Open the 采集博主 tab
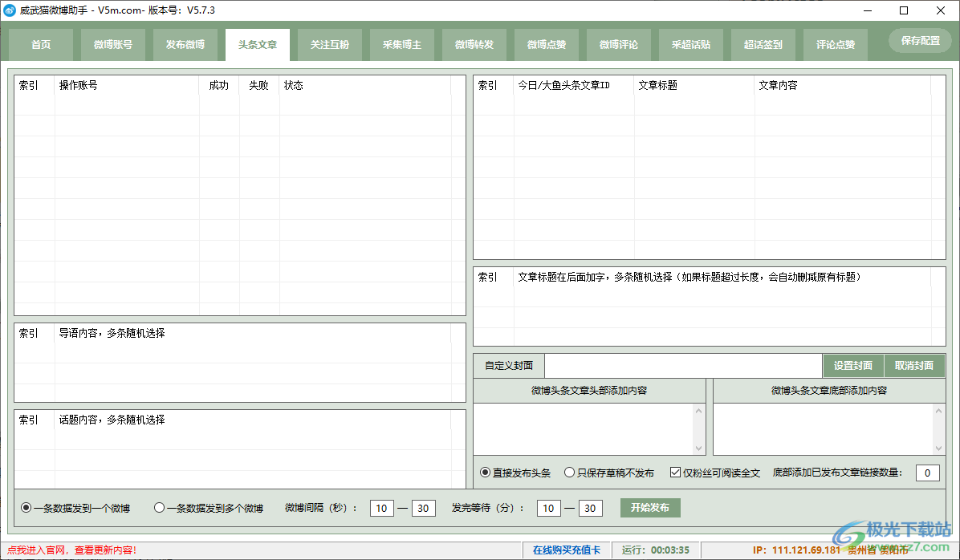960x560 pixels. 401,45
